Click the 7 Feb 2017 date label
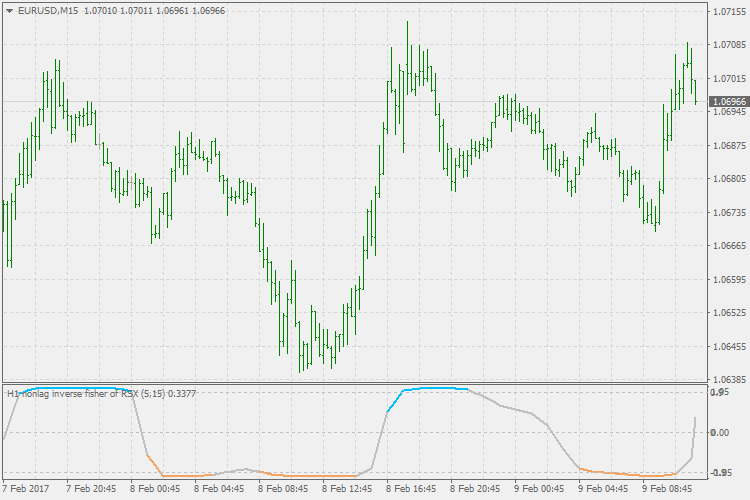 coord(25,489)
